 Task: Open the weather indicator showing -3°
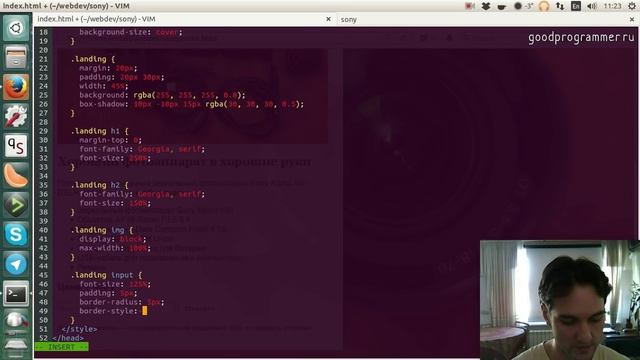pos(524,6)
